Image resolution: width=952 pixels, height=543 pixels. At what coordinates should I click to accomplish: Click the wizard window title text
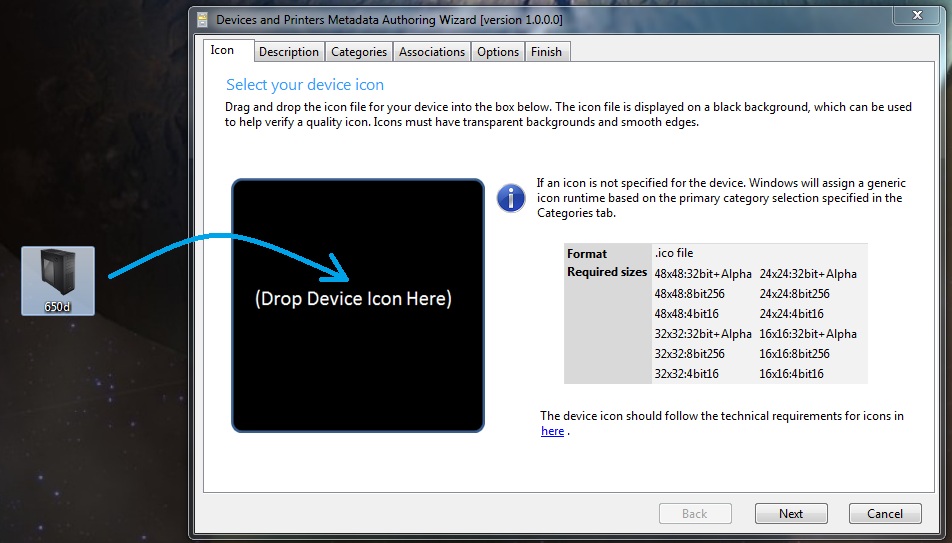(389, 19)
